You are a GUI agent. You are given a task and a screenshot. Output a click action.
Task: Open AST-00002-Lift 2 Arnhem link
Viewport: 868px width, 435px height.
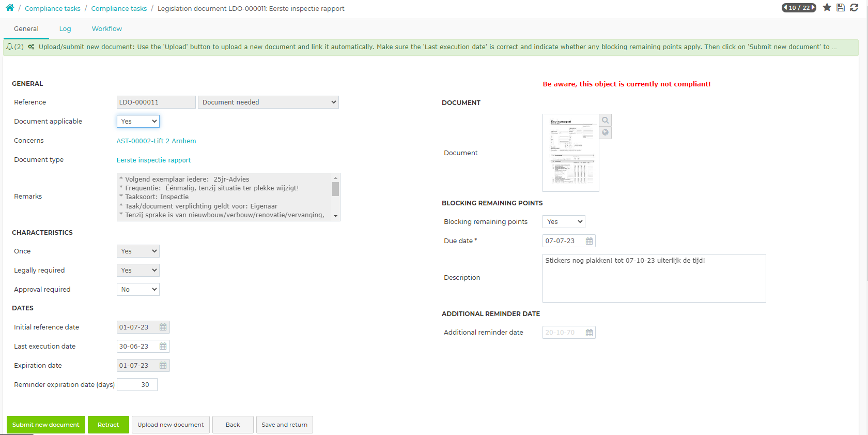157,141
